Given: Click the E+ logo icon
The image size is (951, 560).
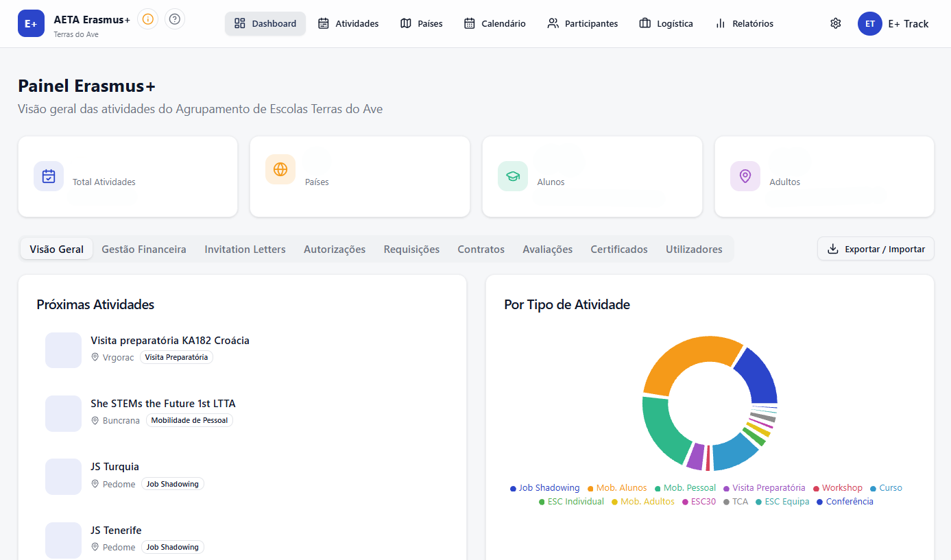Looking at the screenshot, I should tap(31, 23).
